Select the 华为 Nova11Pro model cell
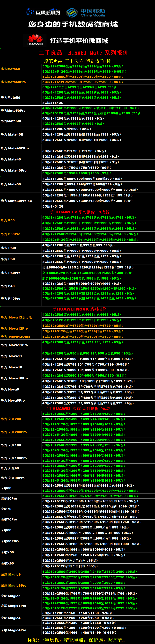This screenshot has width=155, height=644. pos(21,345)
